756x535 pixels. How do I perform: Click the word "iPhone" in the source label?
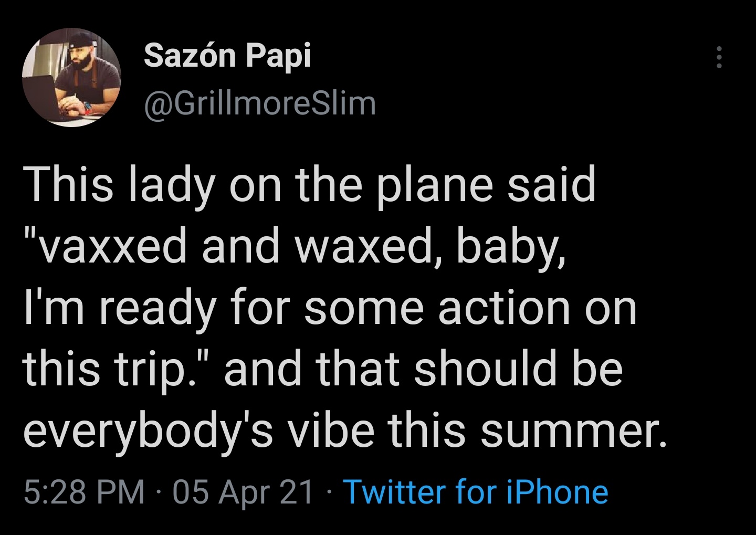(x=558, y=492)
